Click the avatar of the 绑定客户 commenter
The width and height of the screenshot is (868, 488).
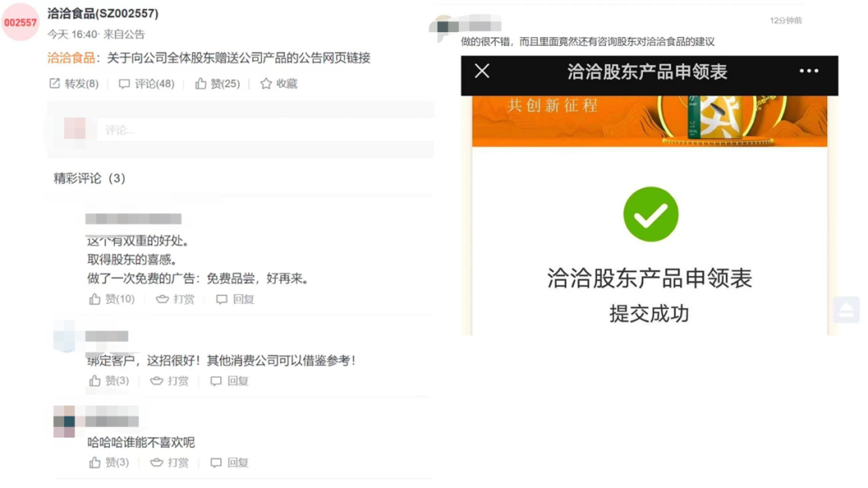coord(64,336)
